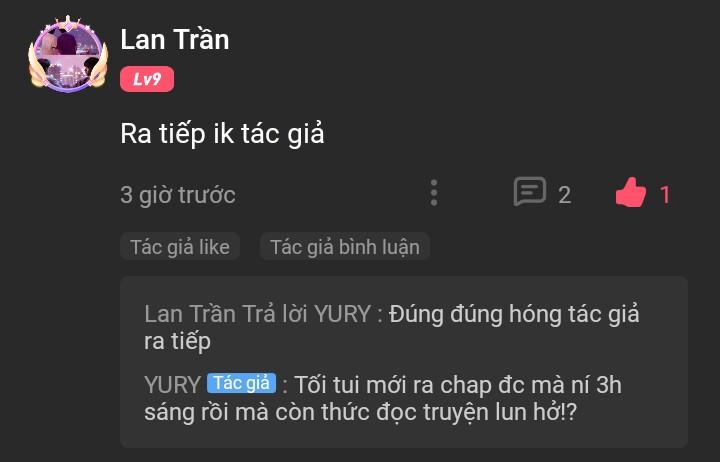Click the reply count number 2

(x=565, y=195)
